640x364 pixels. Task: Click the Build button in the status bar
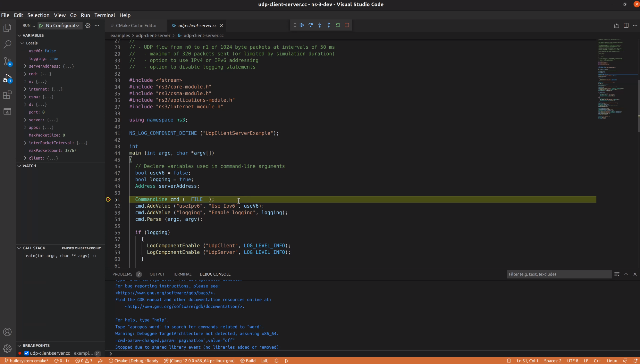coord(248,361)
